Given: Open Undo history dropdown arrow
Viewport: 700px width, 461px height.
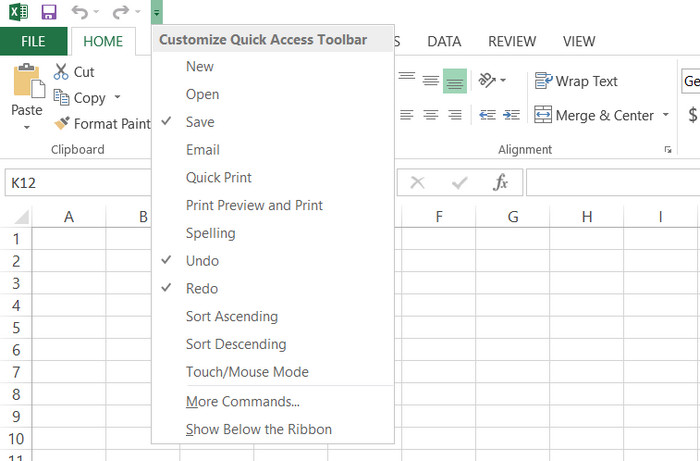Looking at the screenshot, I should (96, 12).
